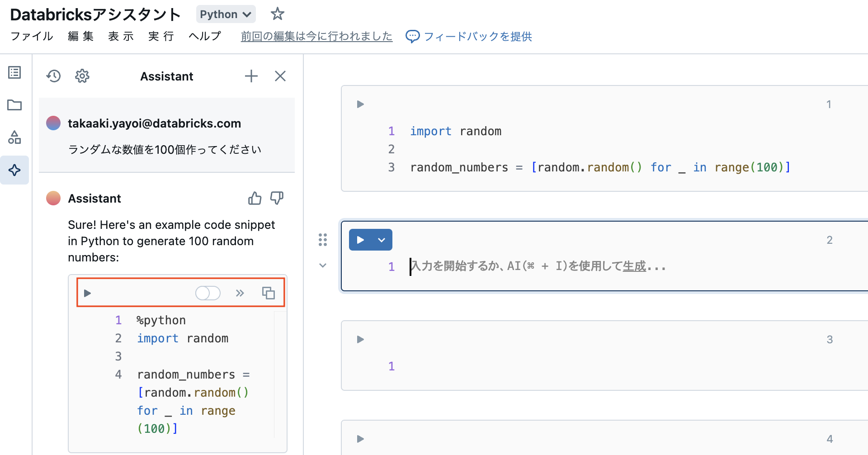Collapse cell 2 with the chevron
Viewport: 868px width, 455px height.
coord(323,265)
